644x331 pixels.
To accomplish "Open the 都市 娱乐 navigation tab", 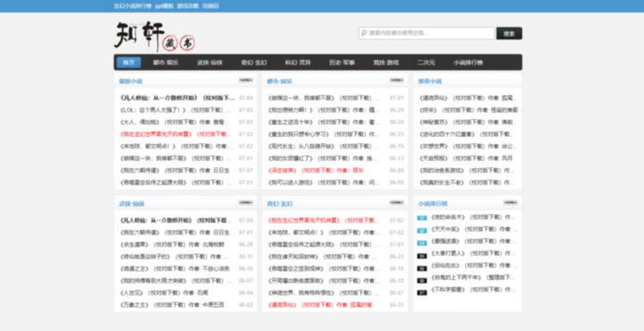I will tap(166, 63).
